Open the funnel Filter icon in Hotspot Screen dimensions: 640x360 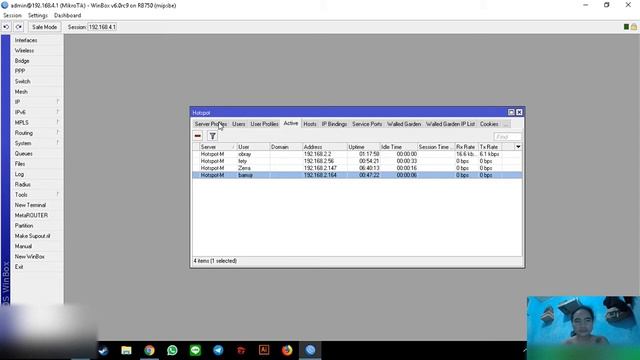click(x=212, y=136)
